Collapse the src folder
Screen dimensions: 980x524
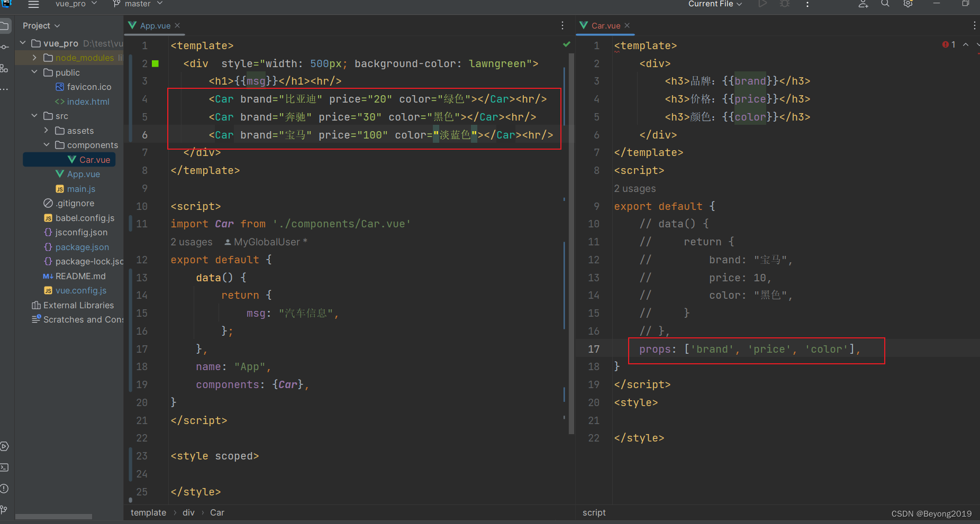(34, 115)
